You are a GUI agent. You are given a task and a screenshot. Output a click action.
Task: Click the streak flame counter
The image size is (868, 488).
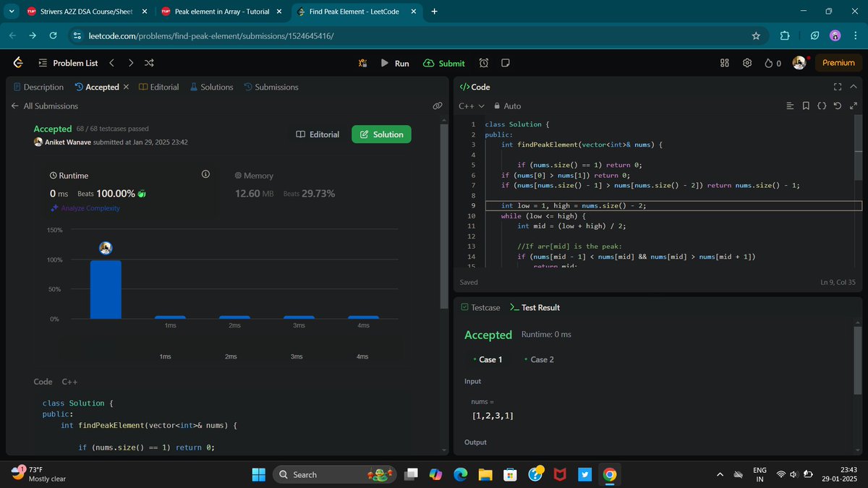click(x=773, y=63)
